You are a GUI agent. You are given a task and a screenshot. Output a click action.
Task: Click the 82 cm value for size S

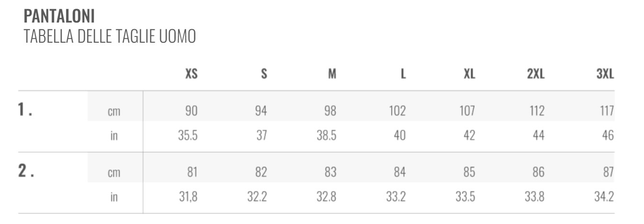[x=261, y=172]
